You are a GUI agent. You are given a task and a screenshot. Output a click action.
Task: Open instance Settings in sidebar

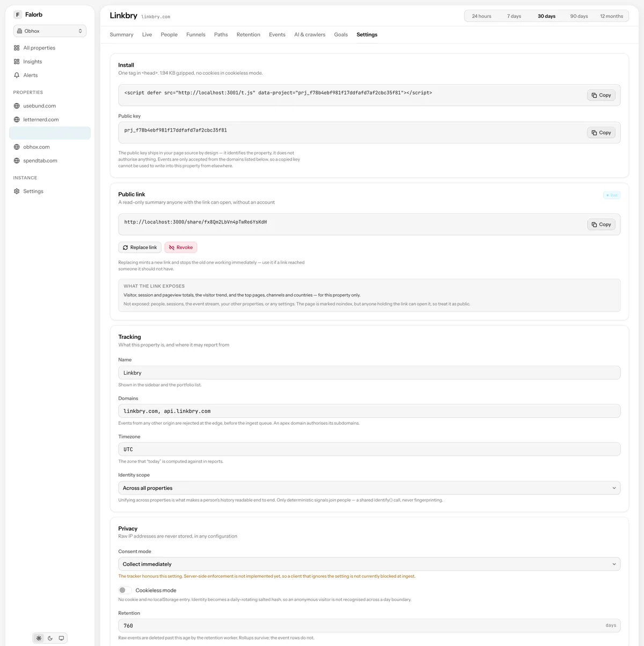pos(50,191)
